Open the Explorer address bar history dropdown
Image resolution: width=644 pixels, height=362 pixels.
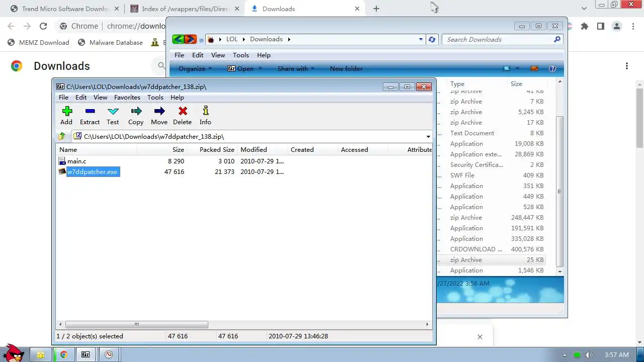coord(421,39)
